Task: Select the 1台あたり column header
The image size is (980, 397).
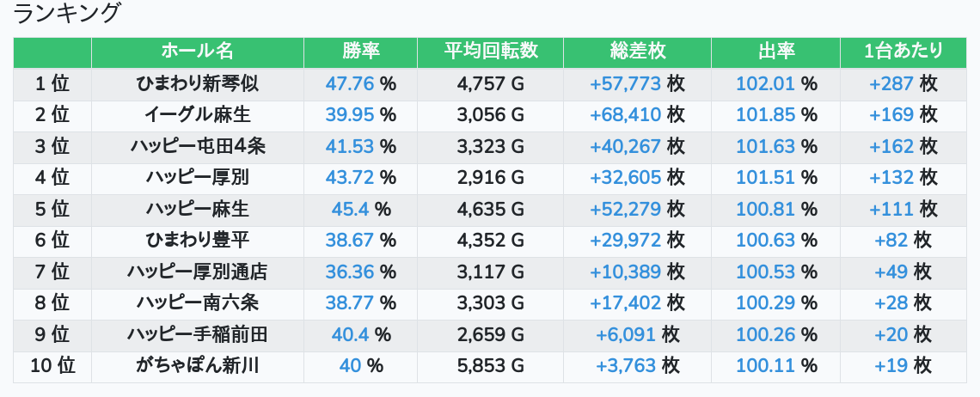Action: pos(903,52)
